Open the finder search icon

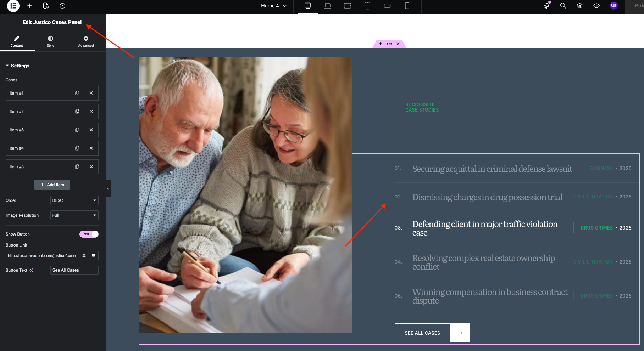click(x=563, y=6)
